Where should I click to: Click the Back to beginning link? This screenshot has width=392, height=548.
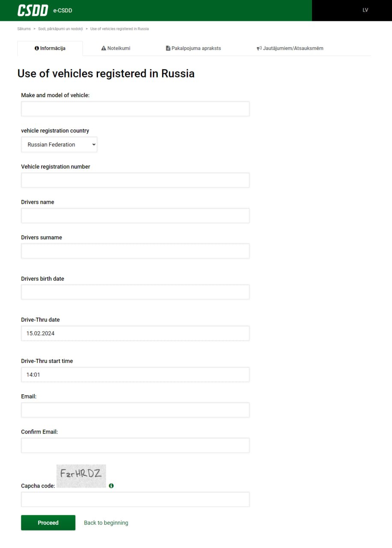pos(106,522)
